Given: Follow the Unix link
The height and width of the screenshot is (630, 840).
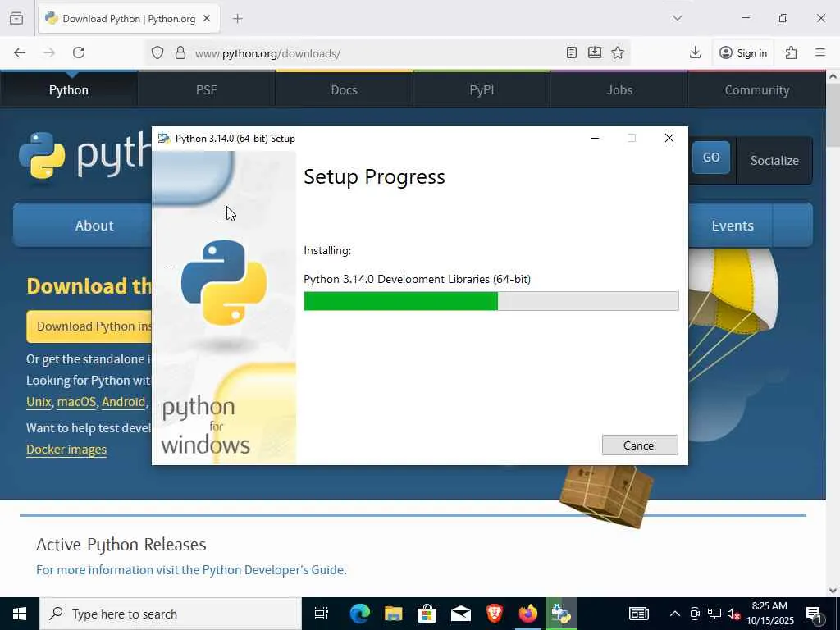Looking at the screenshot, I should coord(39,402).
